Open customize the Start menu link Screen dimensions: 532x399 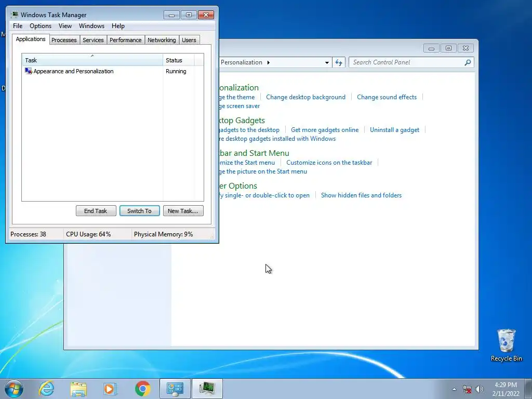tap(247, 163)
